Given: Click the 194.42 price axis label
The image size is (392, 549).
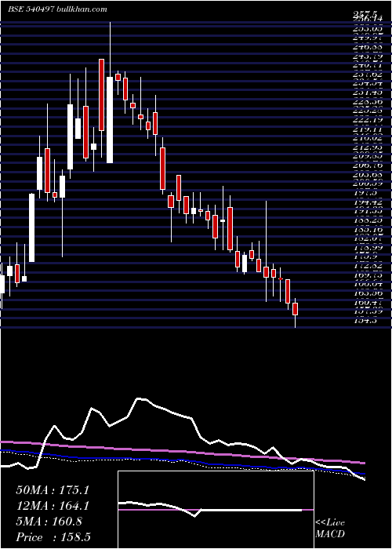Looking at the screenshot, I should (368, 202).
